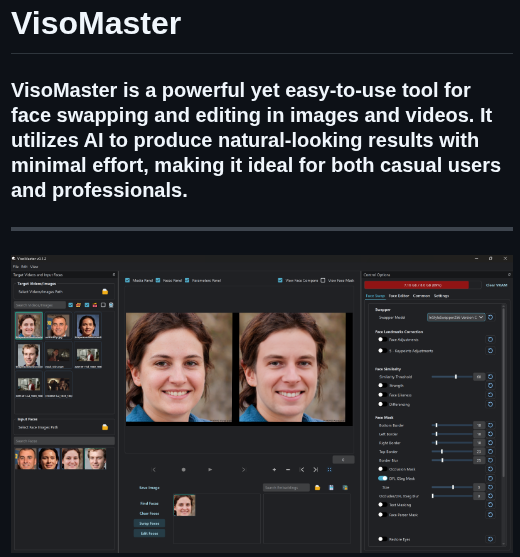Screen dimensions: 520x557
Task: Click the Clear VRAM button
Action: click(x=497, y=285)
